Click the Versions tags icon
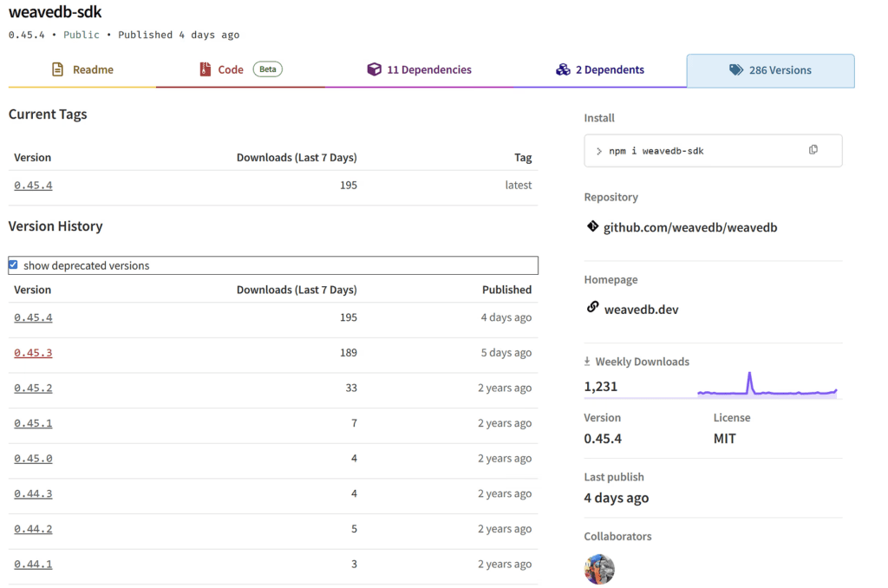 (x=736, y=70)
